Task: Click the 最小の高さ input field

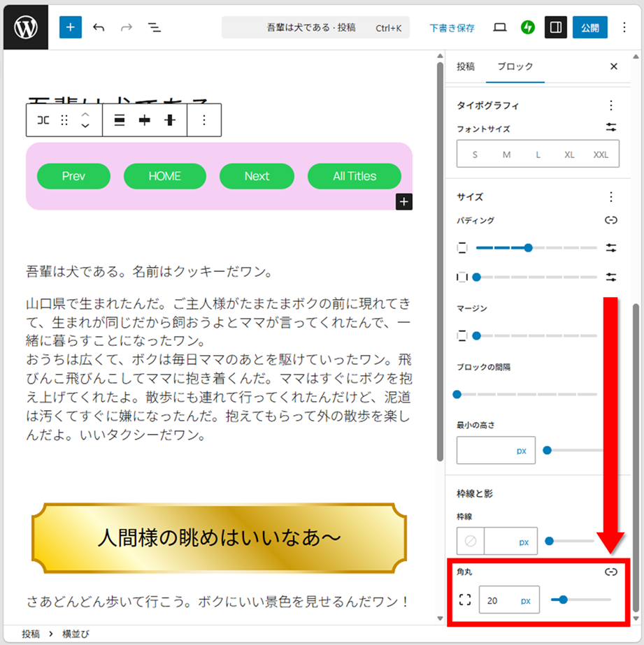Action: click(485, 451)
